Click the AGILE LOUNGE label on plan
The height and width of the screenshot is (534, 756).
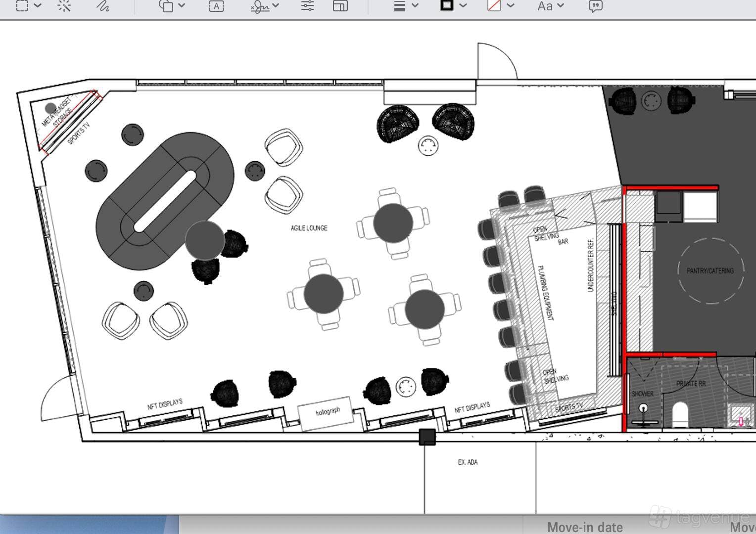pos(309,228)
